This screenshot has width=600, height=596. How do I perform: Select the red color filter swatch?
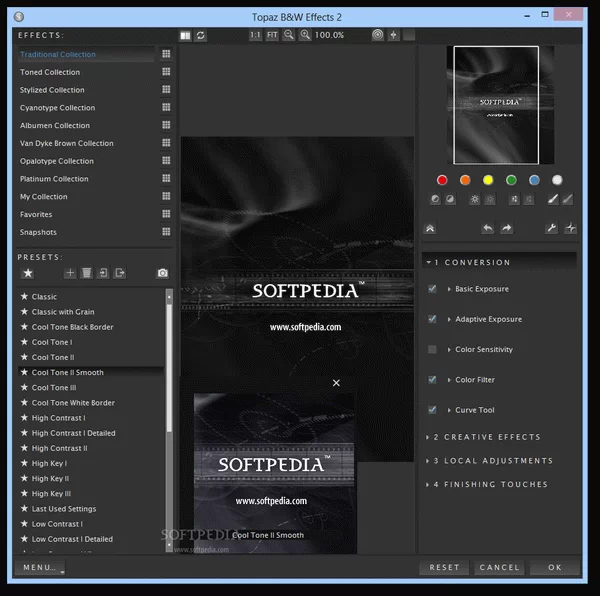click(x=442, y=180)
